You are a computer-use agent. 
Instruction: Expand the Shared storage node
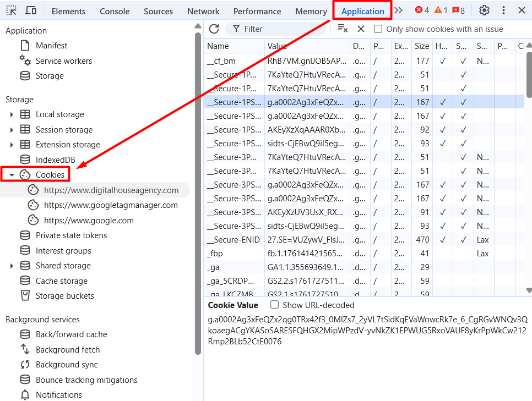pyautogui.click(x=12, y=266)
